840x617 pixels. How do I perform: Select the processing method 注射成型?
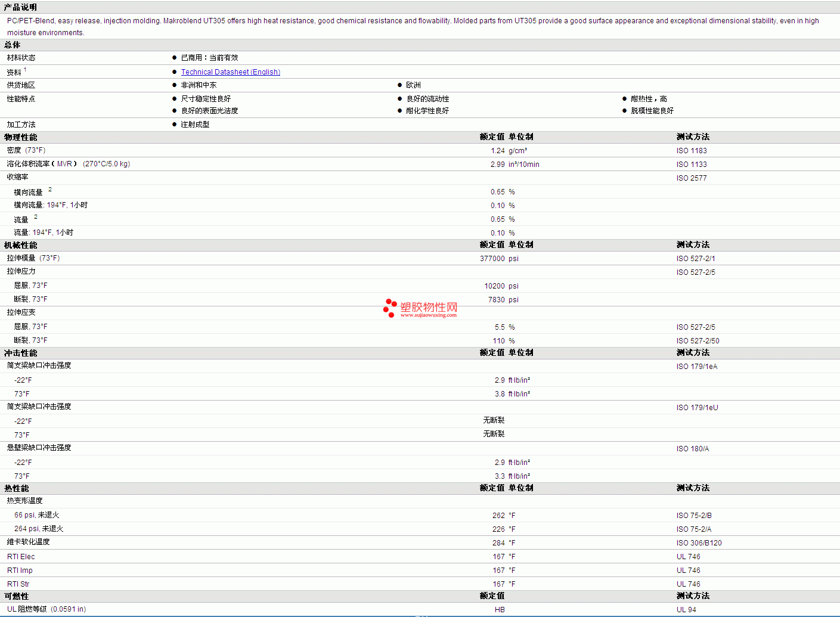(195, 125)
